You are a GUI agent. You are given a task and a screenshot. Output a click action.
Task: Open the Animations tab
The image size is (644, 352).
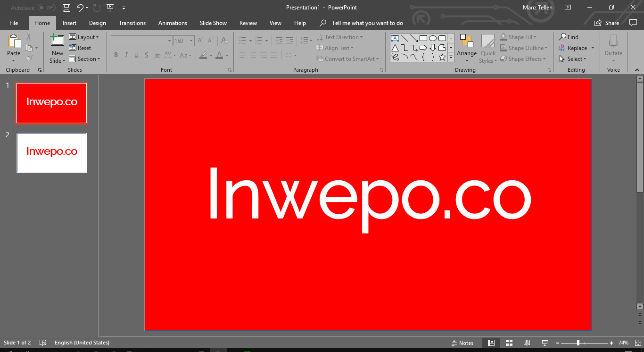[173, 23]
